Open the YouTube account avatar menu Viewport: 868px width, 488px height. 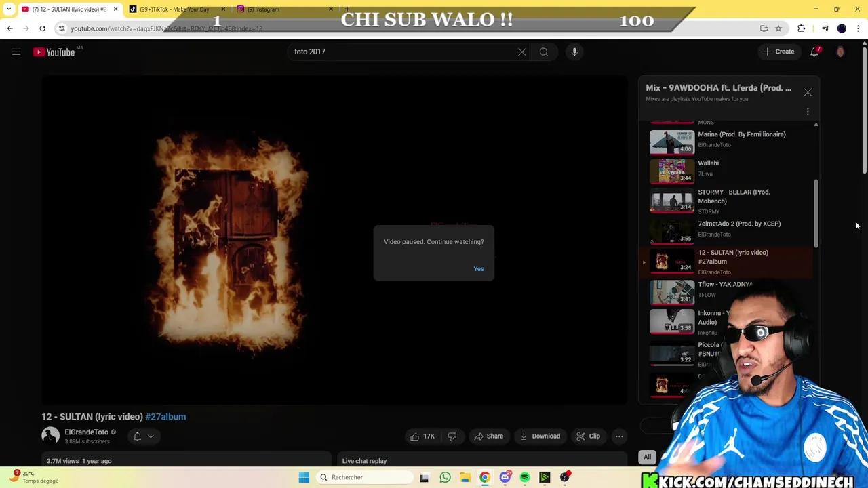pyautogui.click(x=840, y=52)
